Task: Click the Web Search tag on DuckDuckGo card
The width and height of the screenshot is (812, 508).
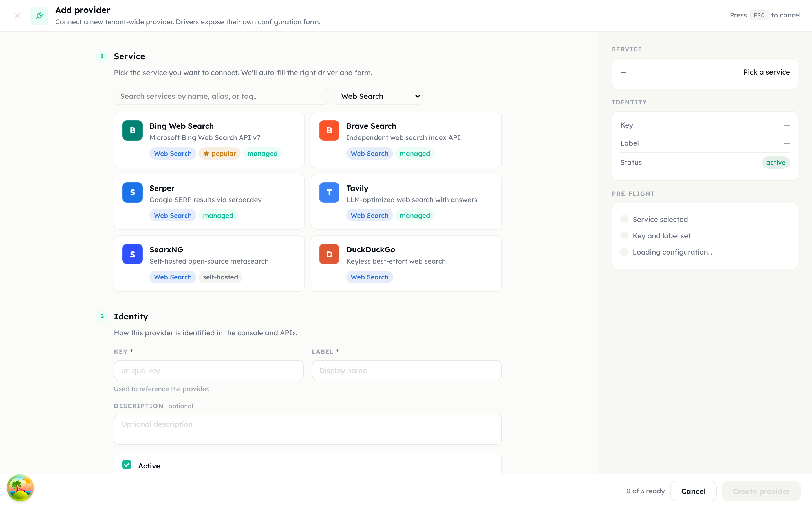Action: (x=369, y=277)
